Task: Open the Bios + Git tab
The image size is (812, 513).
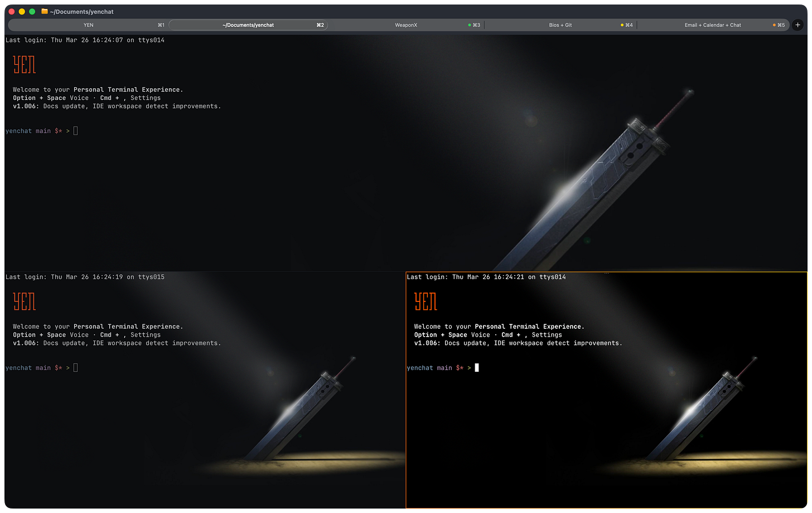Action: click(x=560, y=25)
